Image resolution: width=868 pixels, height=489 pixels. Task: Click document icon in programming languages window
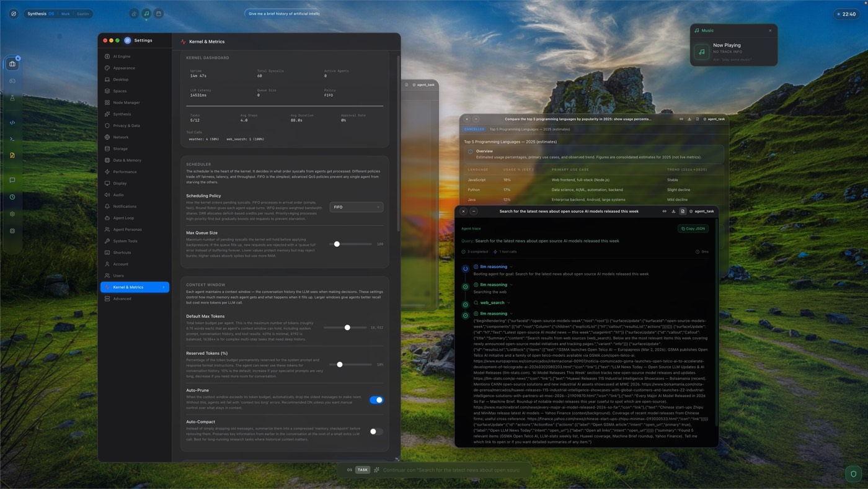(697, 119)
